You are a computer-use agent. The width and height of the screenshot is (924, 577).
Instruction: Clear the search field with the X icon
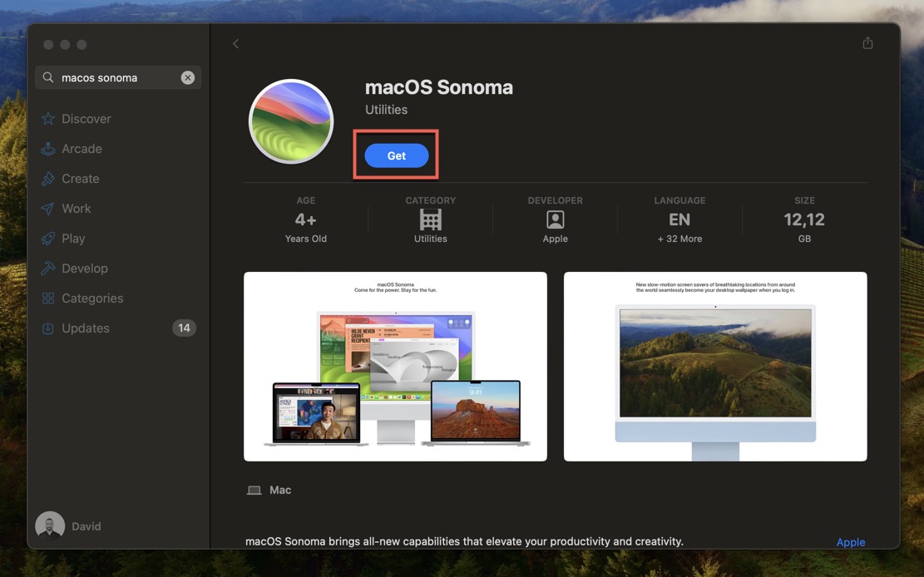[187, 77]
